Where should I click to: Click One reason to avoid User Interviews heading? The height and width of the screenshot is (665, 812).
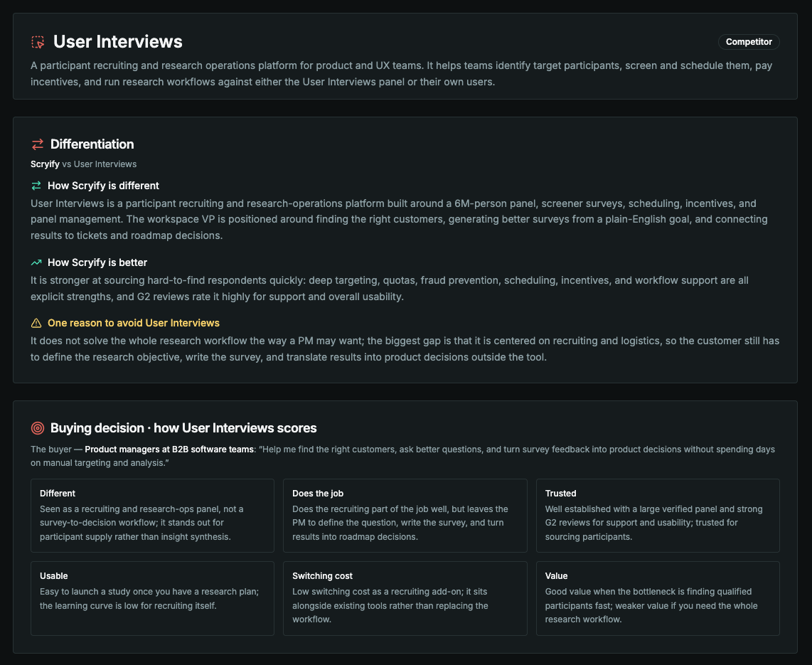tap(134, 323)
